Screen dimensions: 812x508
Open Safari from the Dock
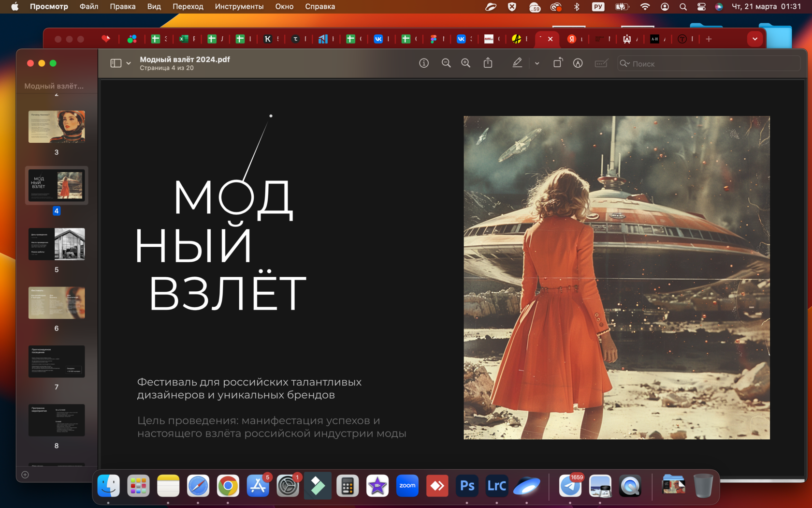(x=198, y=486)
